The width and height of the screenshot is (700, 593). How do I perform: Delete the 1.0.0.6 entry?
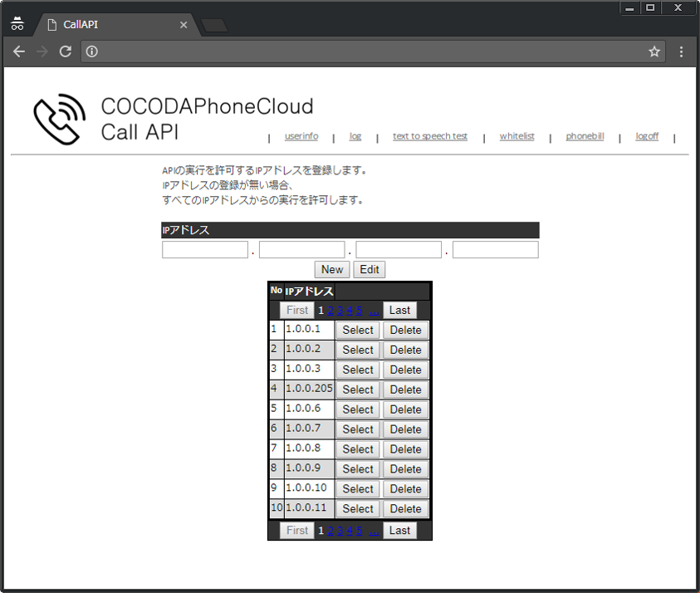coord(405,409)
